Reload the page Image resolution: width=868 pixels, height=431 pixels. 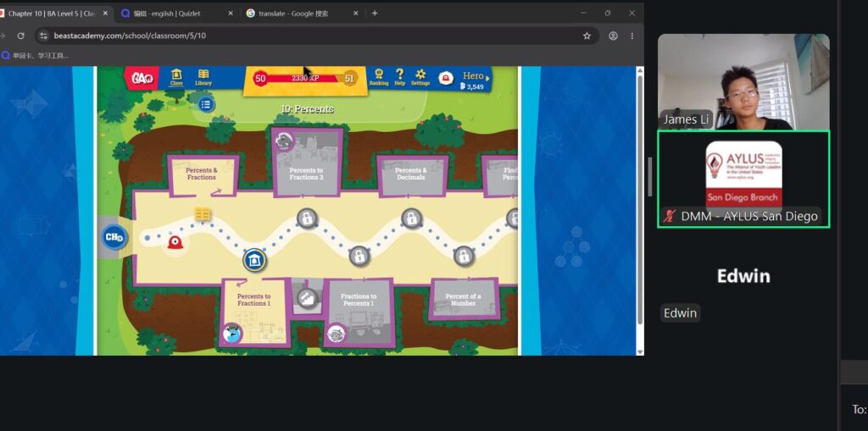click(x=20, y=36)
